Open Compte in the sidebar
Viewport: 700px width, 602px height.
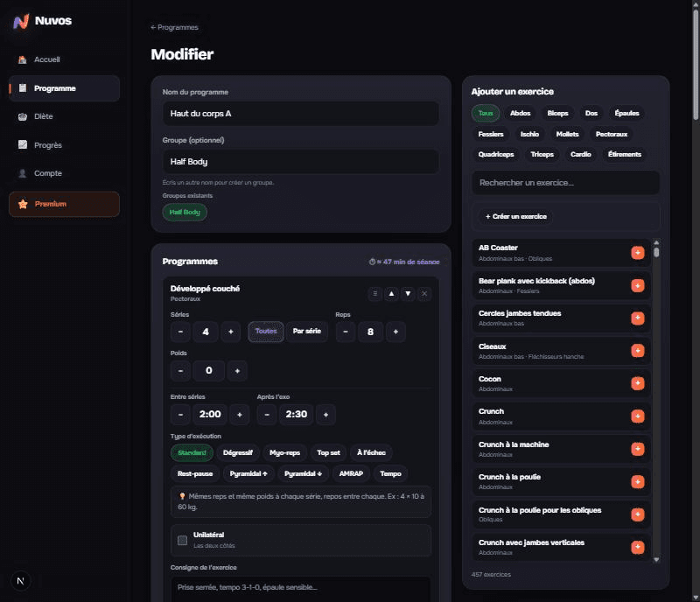point(64,173)
